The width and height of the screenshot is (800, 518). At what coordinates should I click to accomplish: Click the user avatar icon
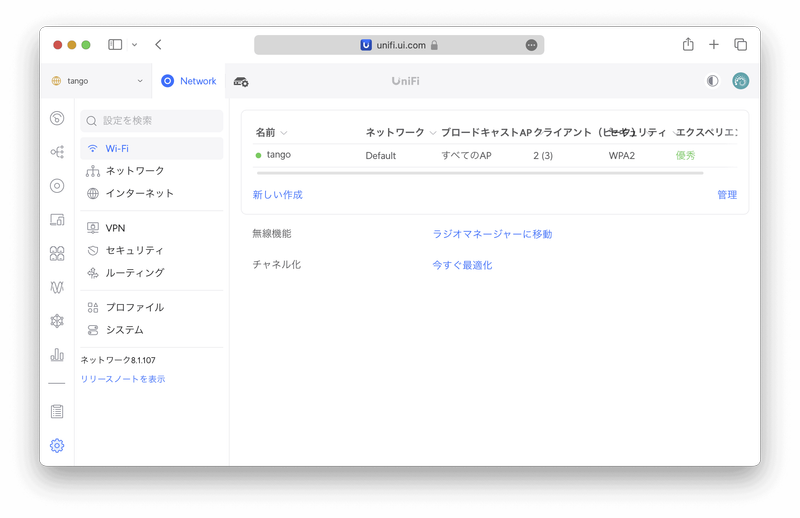(x=740, y=81)
